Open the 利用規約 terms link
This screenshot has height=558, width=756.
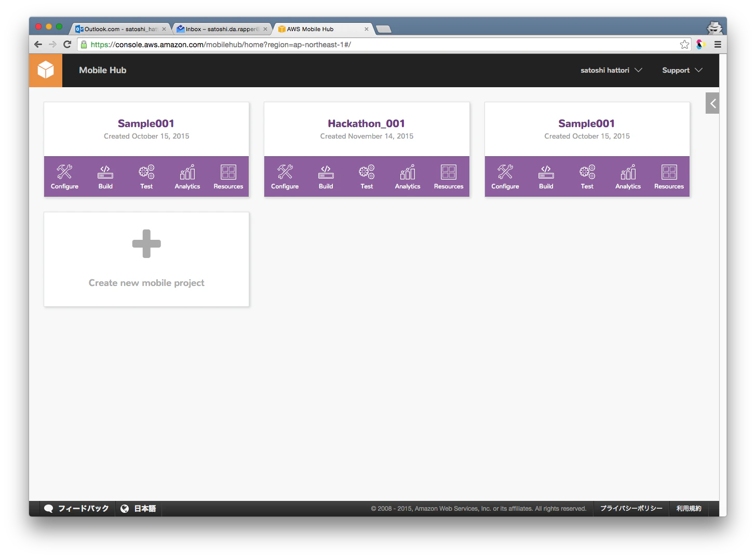click(x=688, y=509)
